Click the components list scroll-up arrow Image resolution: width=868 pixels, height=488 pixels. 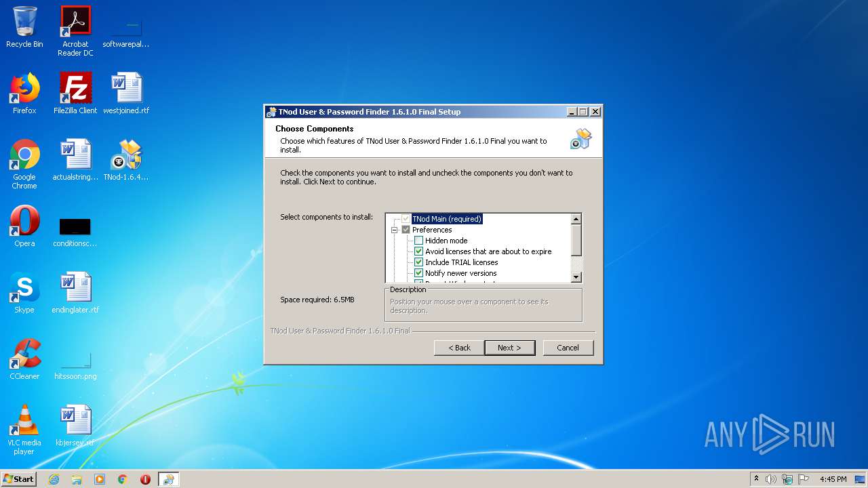576,219
